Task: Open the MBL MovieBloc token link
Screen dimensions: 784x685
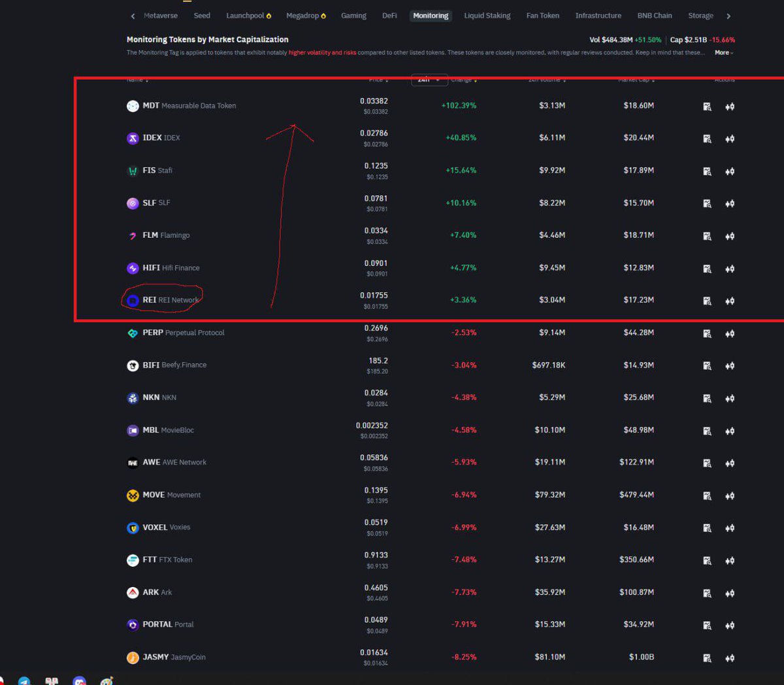Action: pyautogui.click(x=169, y=430)
